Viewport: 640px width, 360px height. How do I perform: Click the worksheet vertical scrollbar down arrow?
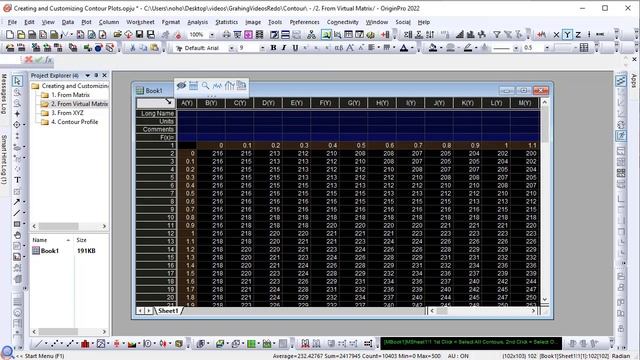[544, 299]
